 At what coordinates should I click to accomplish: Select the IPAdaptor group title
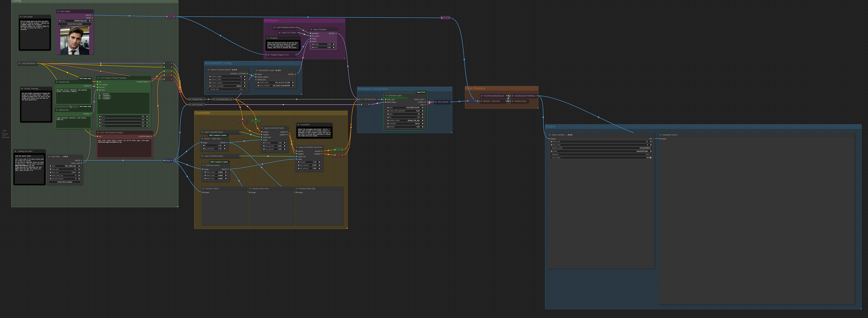click(x=271, y=21)
